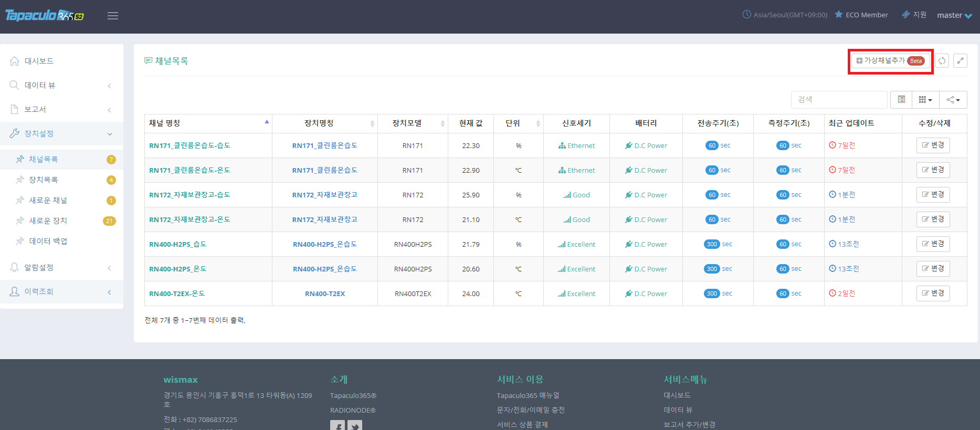980x430 pixels.
Task: Open the column visibility grid dropdown
Action: tap(925, 100)
